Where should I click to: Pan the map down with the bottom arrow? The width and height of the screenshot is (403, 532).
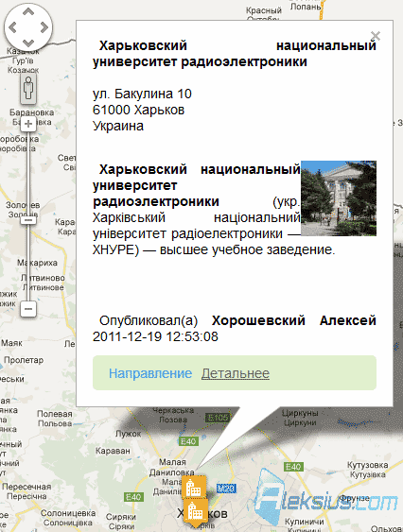tap(28, 43)
